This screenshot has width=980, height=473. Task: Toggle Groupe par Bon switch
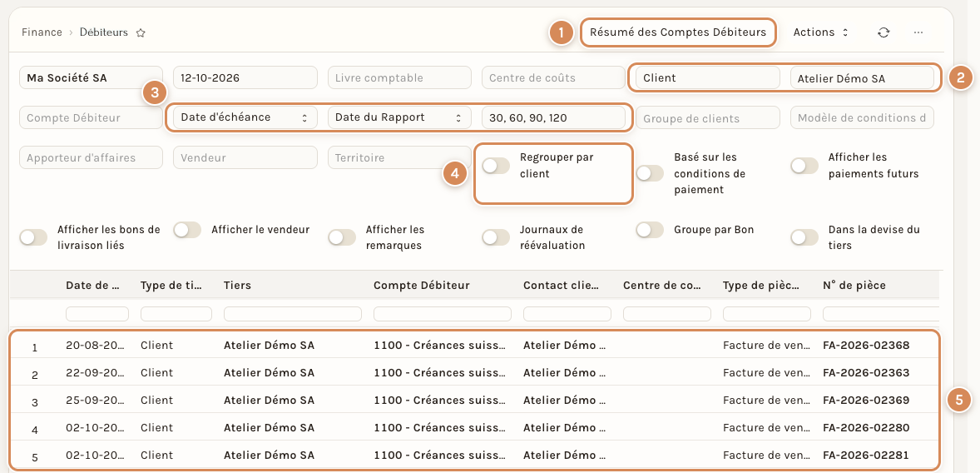[650, 230]
